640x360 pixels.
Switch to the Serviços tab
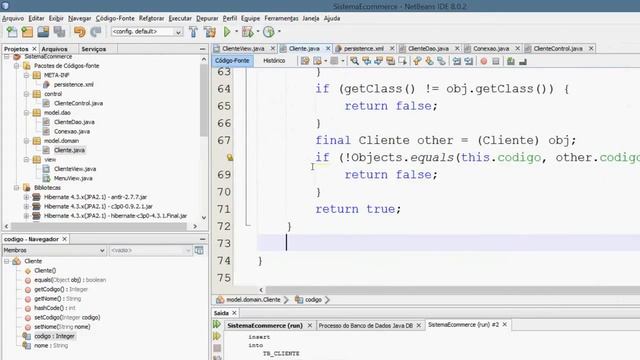(93, 49)
